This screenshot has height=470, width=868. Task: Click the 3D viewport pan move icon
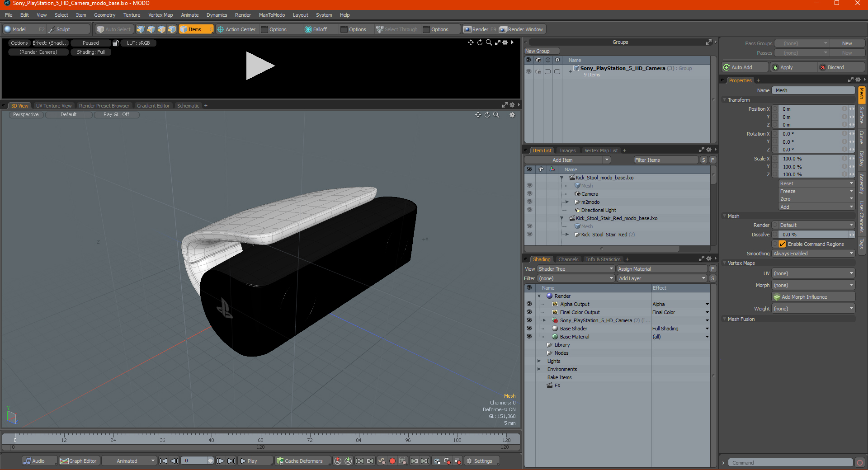pyautogui.click(x=478, y=115)
